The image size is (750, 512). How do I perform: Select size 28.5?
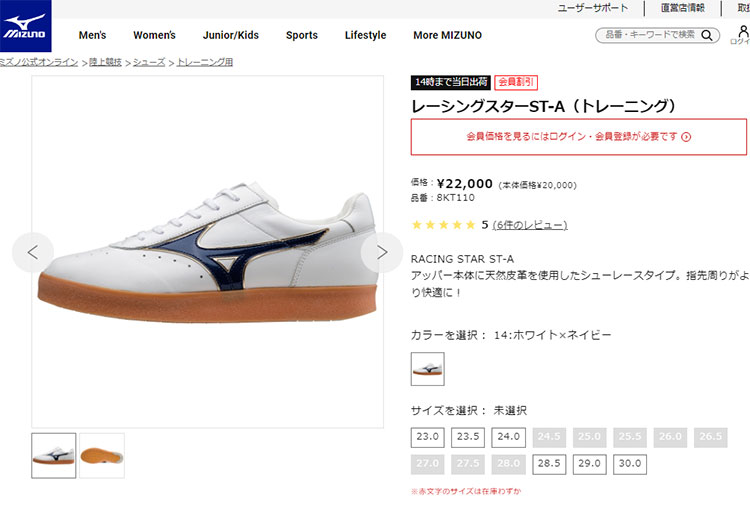point(548,464)
